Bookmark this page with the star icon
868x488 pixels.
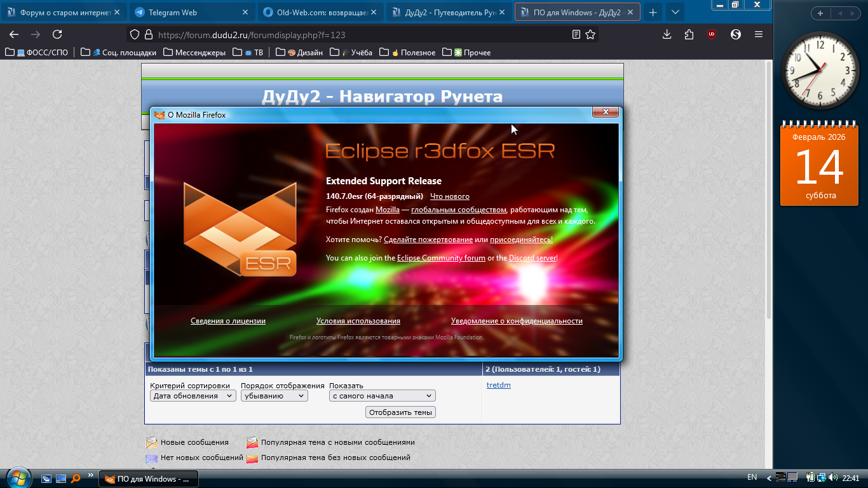[590, 34]
